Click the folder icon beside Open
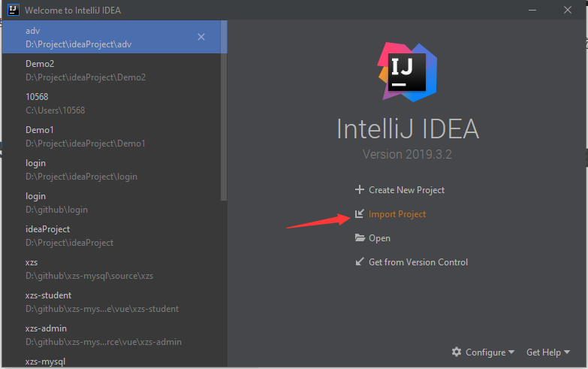The image size is (588, 369). coord(360,237)
